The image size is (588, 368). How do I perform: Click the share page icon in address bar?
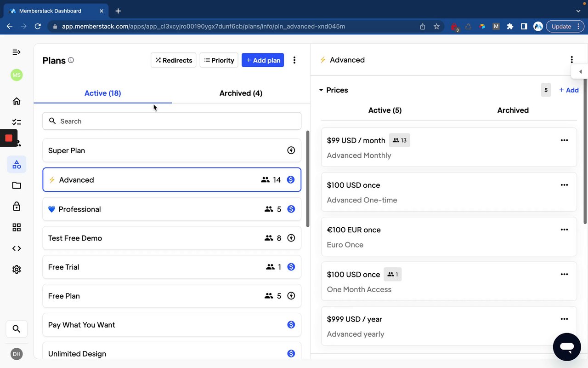423,26
